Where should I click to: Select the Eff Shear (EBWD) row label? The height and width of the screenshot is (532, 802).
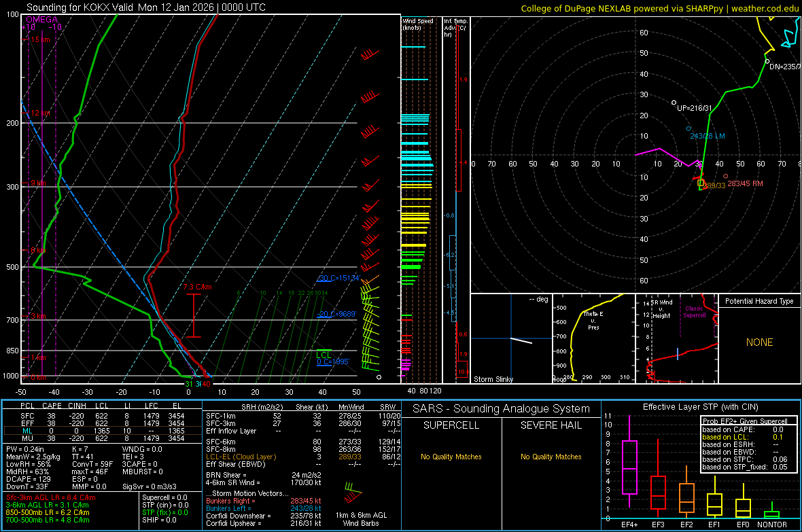[x=235, y=464]
